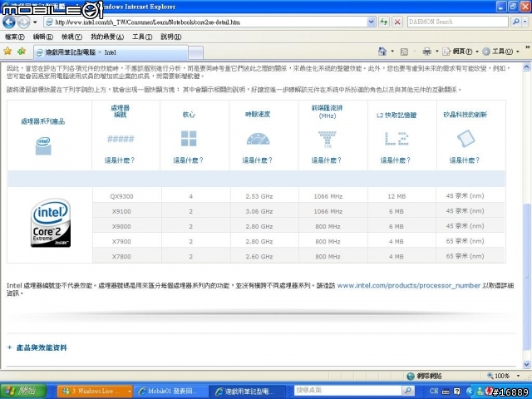Open the 編輯(E) menu
Screen dimensions: 532x399
click(43, 37)
